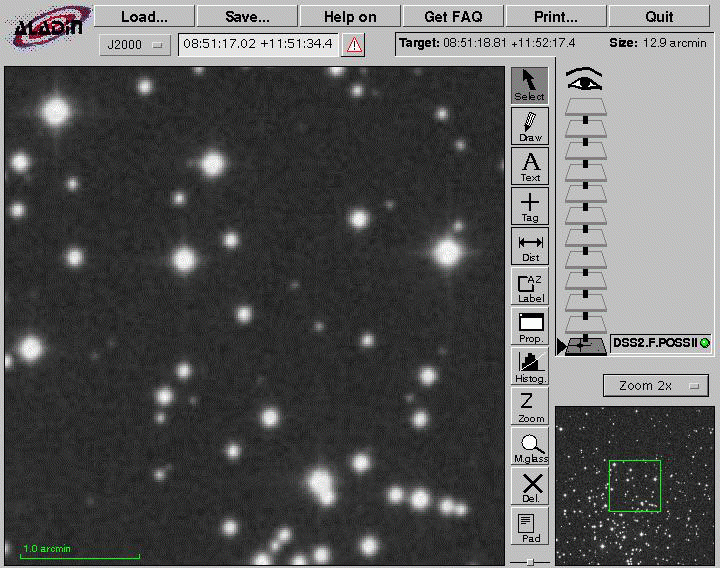720x568 pixels.
Task: Click the small slider handle below toolbar
Action: (x=530, y=562)
